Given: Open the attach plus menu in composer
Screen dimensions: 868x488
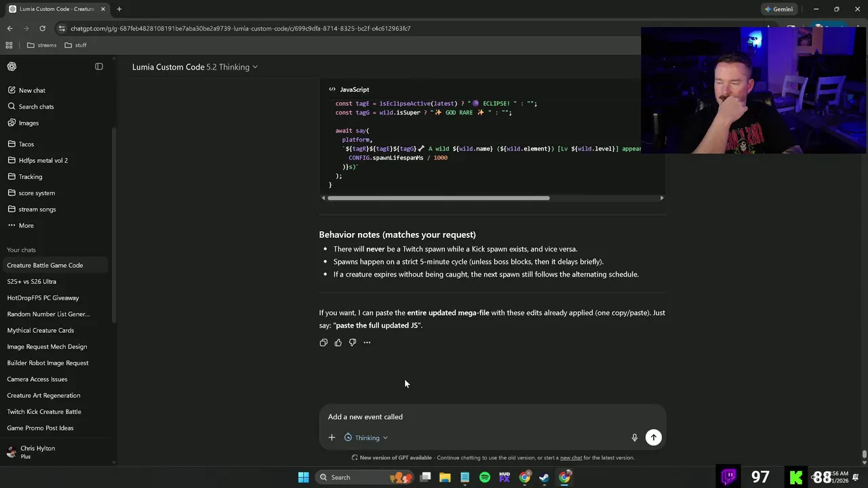Looking at the screenshot, I should click(x=332, y=438).
